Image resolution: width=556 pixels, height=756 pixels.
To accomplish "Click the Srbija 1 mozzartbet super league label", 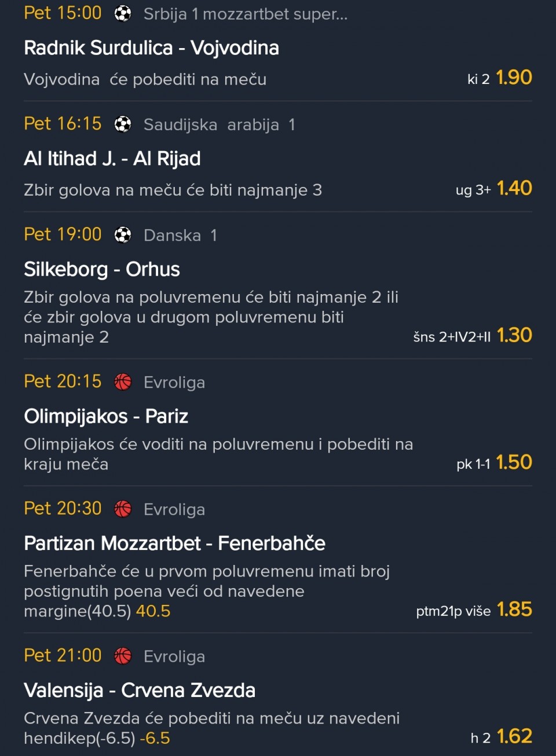I will click(x=246, y=14).
